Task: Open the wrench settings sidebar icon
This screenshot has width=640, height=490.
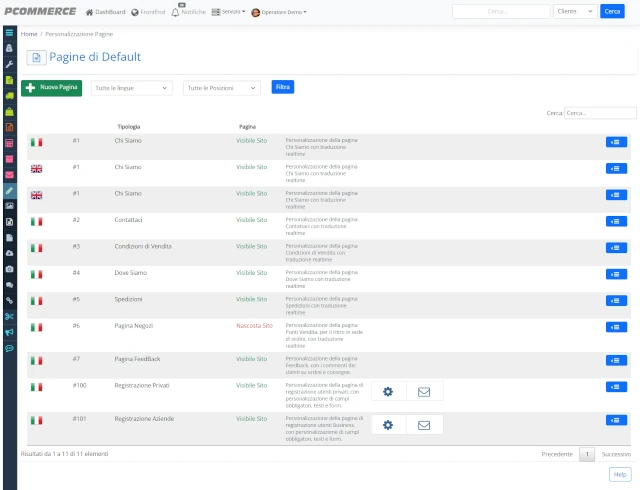Action: [9, 64]
